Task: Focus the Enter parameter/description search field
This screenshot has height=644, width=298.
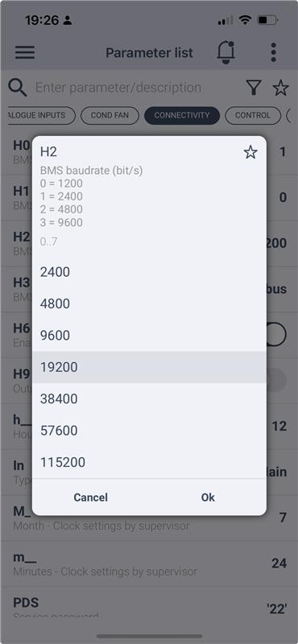Action: [135, 88]
